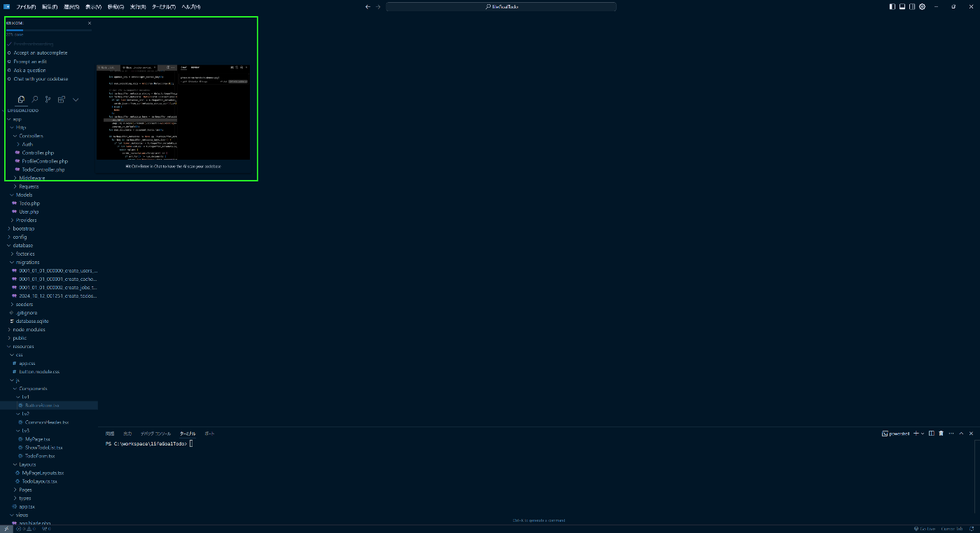Close the Welcome onboarding panel
Viewport: 980px width, 533px height.
[90, 23]
